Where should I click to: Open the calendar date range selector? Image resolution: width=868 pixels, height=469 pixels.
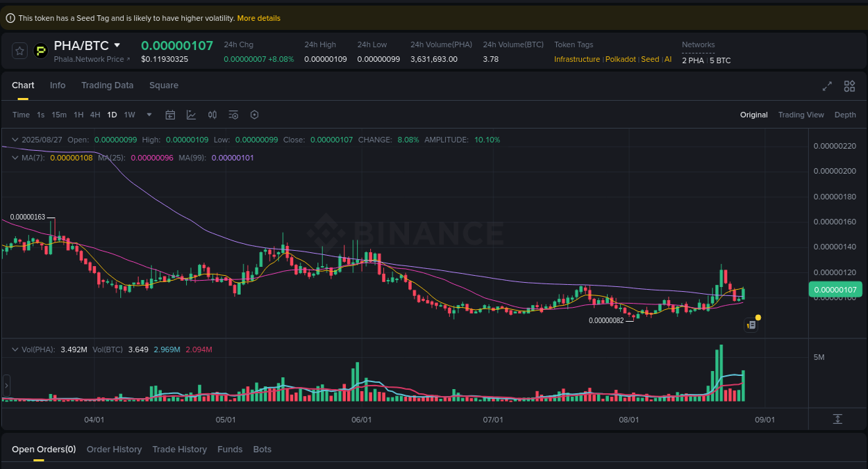click(170, 115)
